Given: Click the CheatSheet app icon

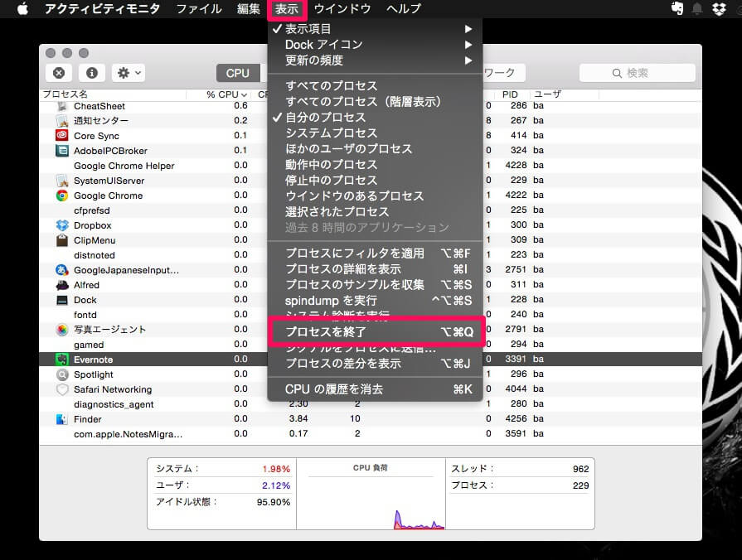Looking at the screenshot, I should coord(62,106).
